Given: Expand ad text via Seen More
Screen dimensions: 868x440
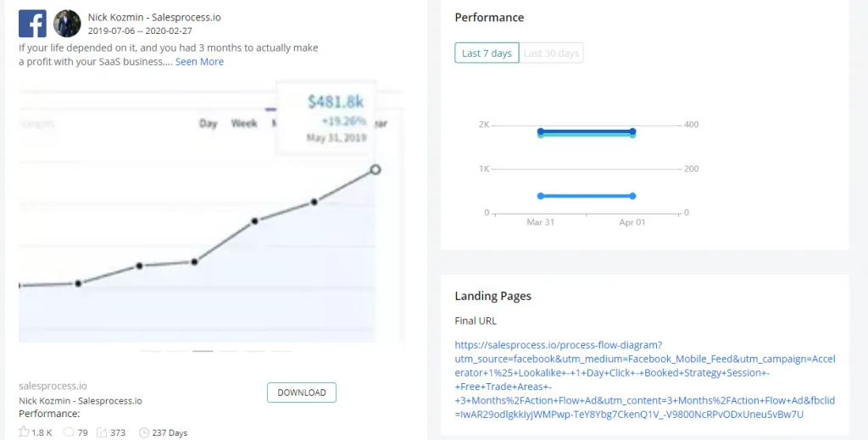Looking at the screenshot, I should [x=199, y=62].
